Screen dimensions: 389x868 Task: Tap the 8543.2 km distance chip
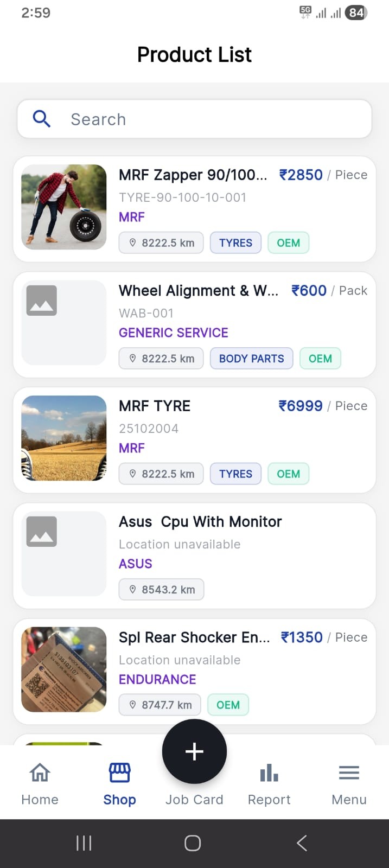(162, 590)
